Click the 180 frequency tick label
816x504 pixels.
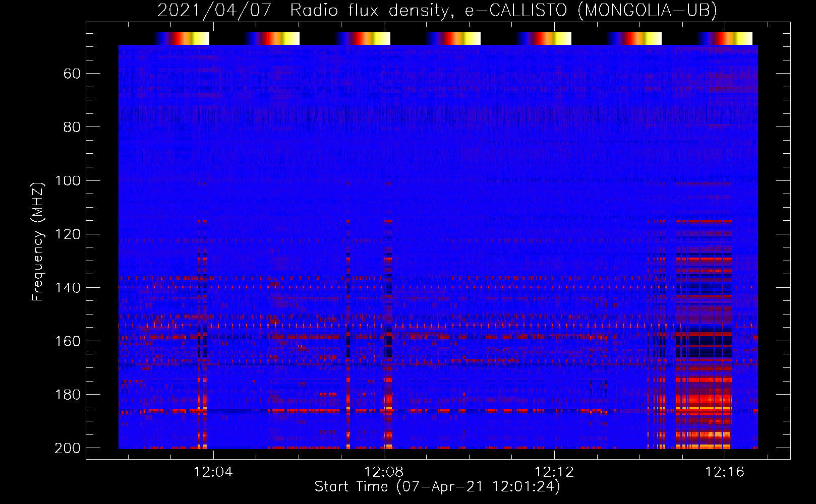click(68, 395)
